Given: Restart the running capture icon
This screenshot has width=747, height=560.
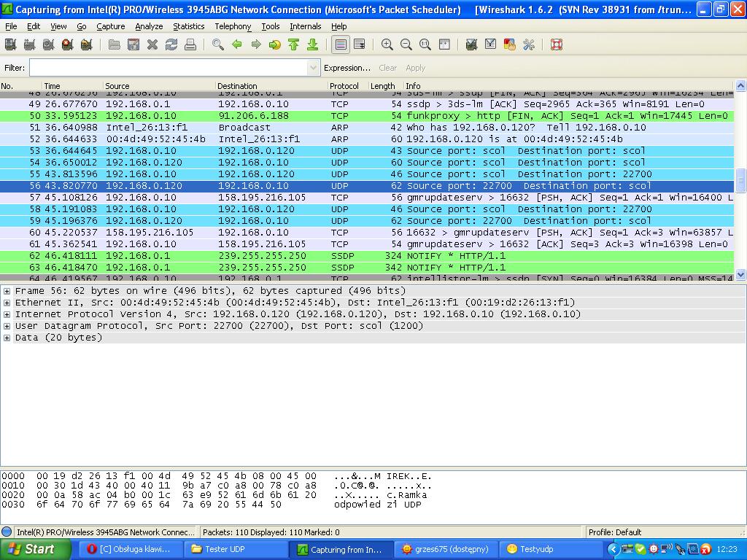Looking at the screenshot, I should (x=87, y=44).
